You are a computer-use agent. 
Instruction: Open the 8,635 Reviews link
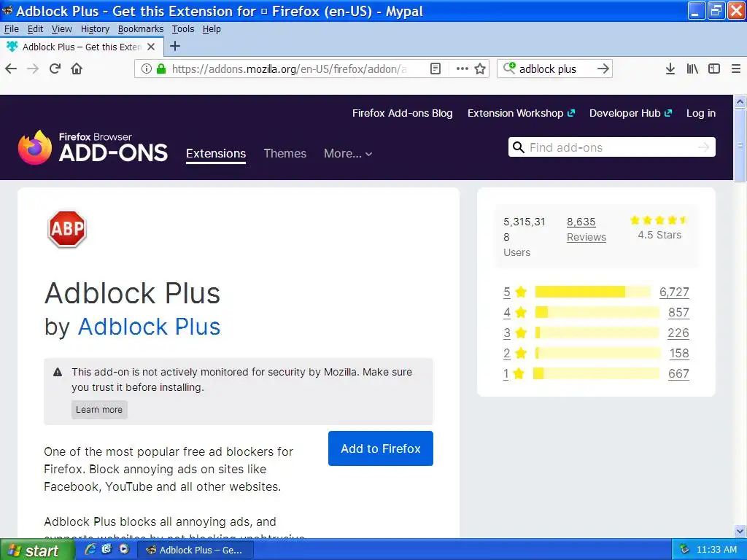point(587,230)
